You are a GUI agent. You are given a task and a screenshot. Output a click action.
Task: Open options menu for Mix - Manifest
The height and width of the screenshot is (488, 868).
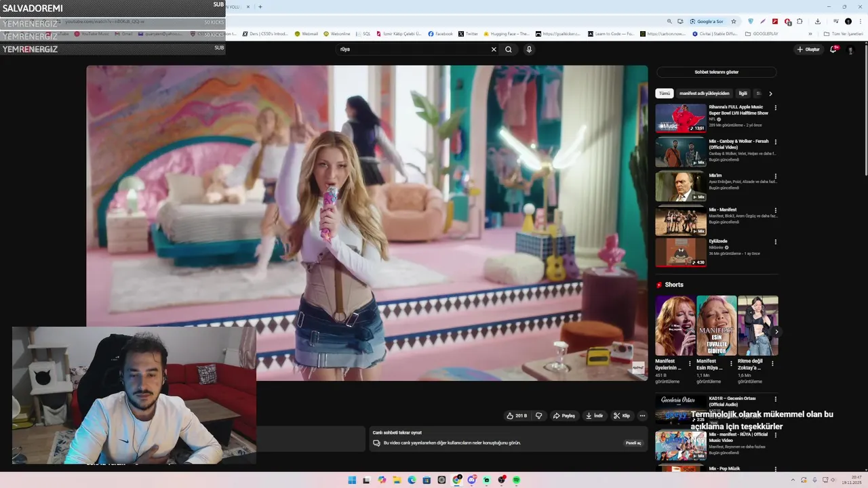click(776, 210)
